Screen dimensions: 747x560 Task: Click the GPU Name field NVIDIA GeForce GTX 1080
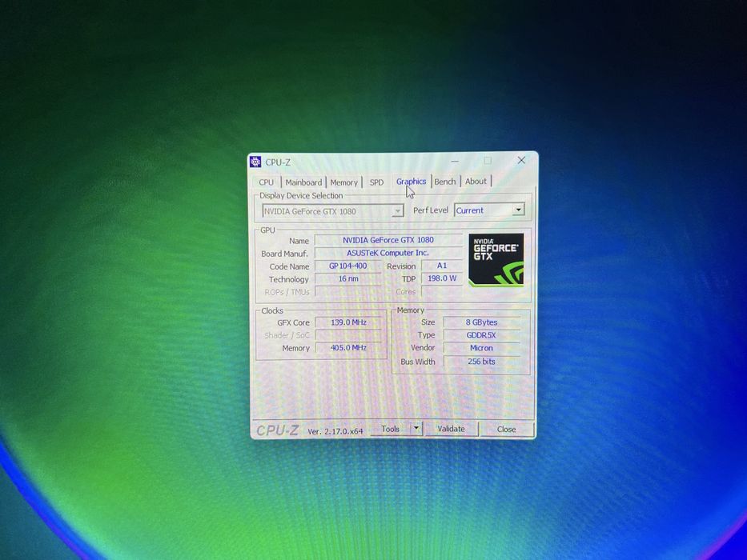click(x=388, y=240)
